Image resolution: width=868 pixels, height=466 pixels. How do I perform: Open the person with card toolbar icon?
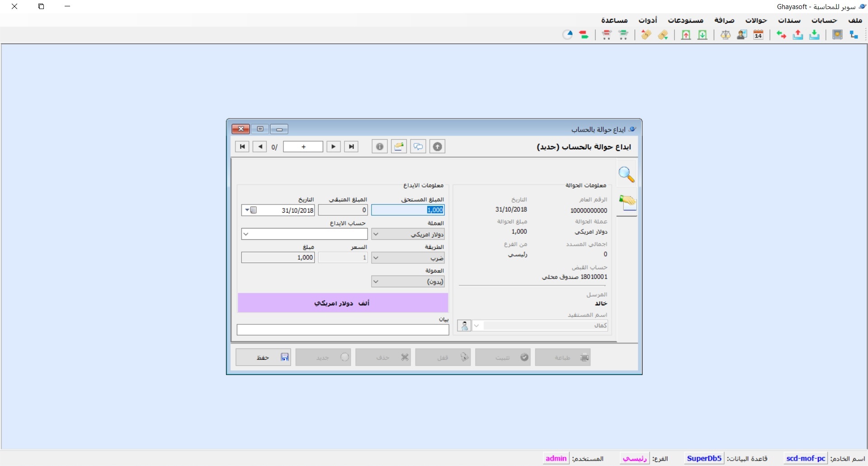pos(742,35)
